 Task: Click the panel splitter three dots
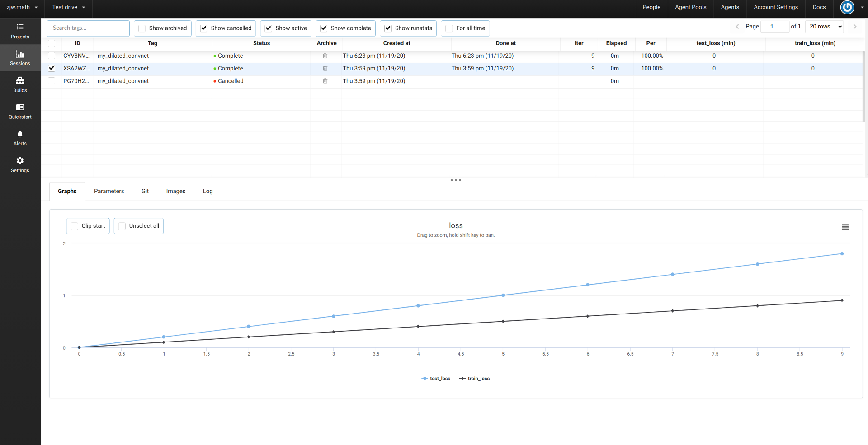point(456,180)
